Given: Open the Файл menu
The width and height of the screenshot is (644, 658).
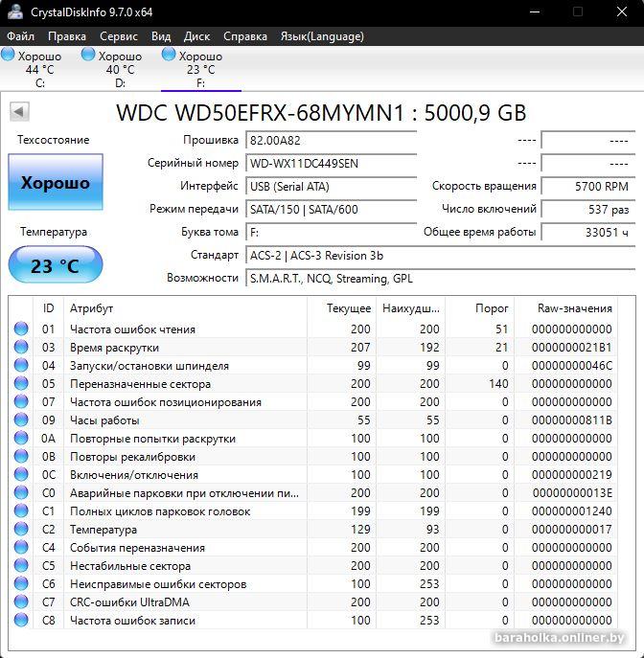Looking at the screenshot, I should click(20, 36).
